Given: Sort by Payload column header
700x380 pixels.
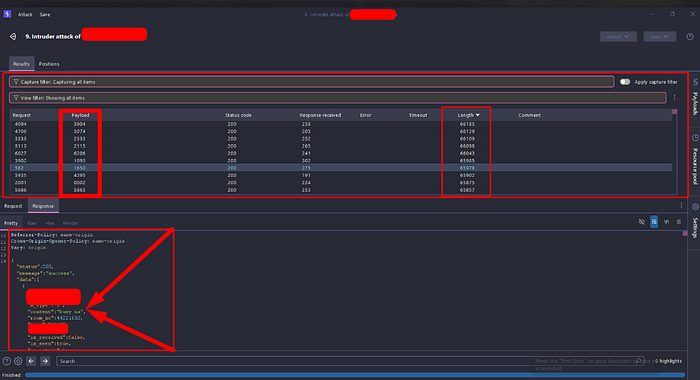Looking at the screenshot, I should tap(80, 115).
